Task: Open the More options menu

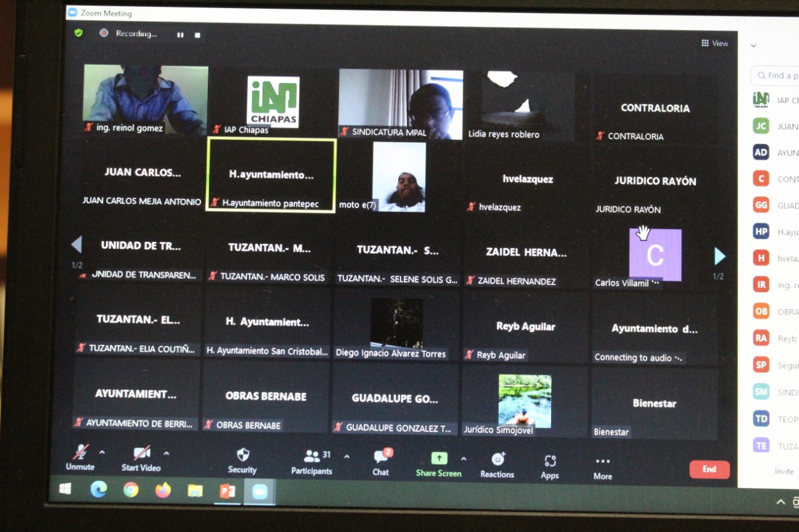Action: pos(602,468)
